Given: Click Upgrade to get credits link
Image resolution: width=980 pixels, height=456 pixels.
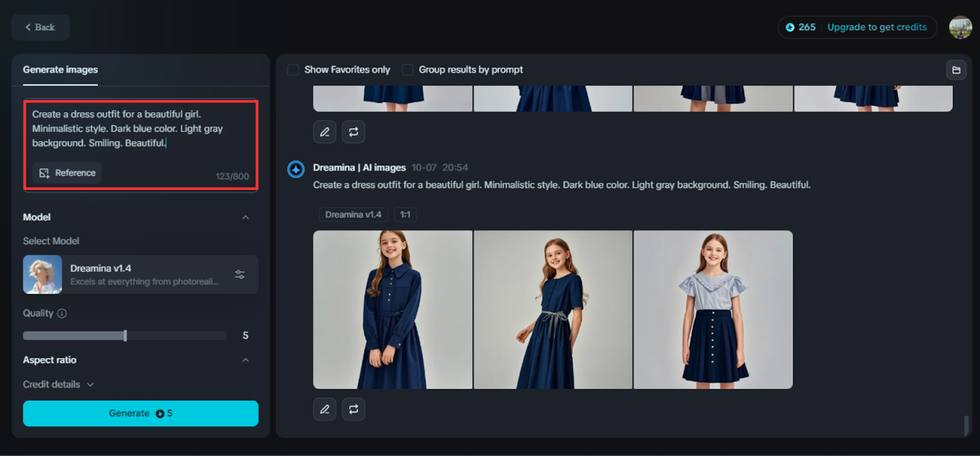Looking at the screenshot, I should pos(877,28).
